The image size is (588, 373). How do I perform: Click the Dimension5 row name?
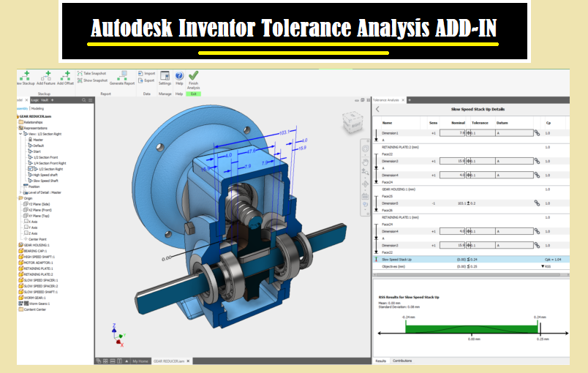[x=390, y=203]
